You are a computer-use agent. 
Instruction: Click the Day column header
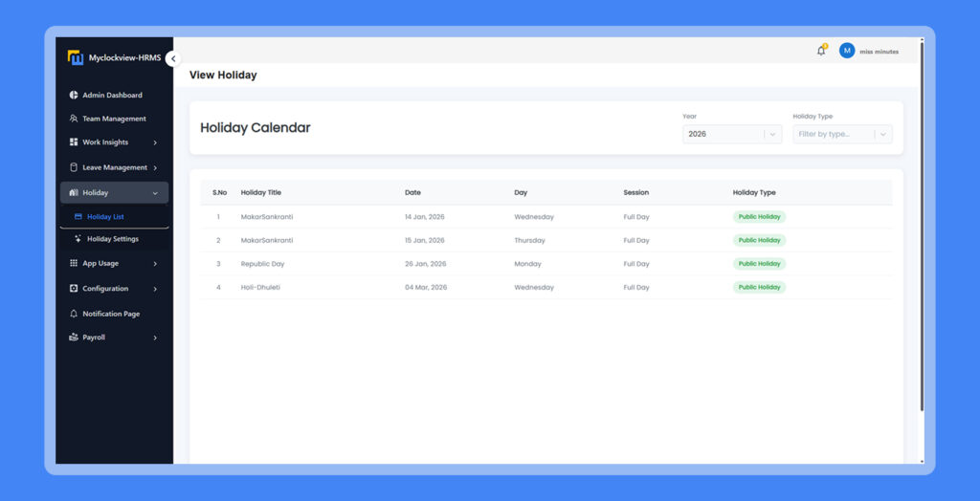521,192
